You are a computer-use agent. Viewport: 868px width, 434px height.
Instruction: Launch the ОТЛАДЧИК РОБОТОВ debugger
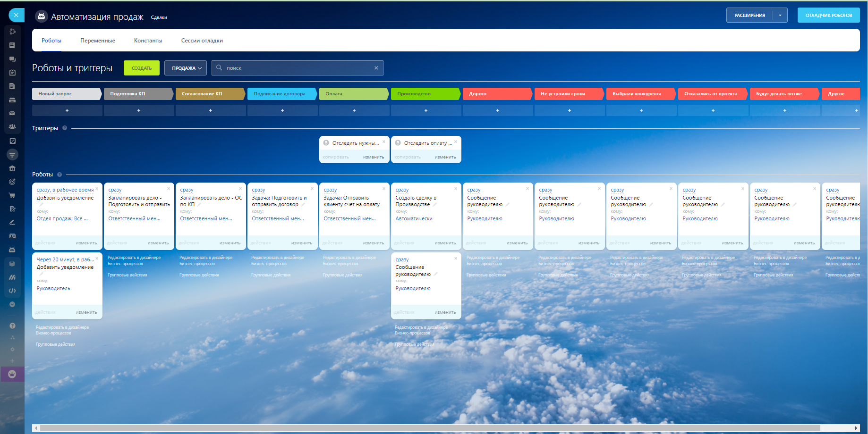pyautogui.click(x=829, y=15)
